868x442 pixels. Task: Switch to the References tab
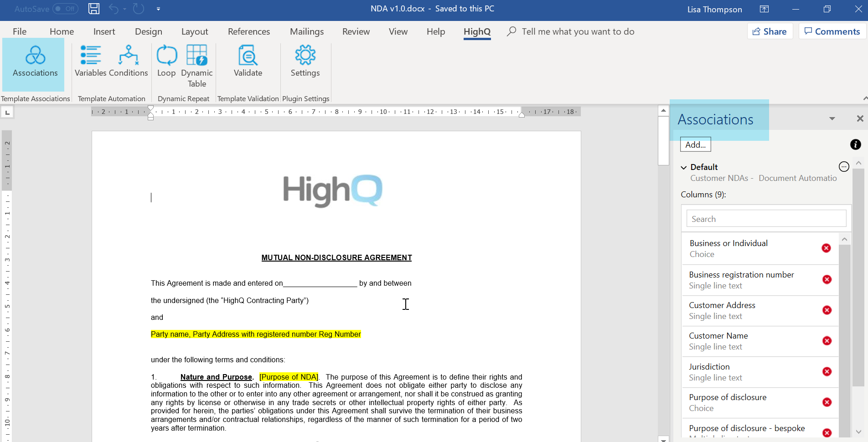coord(249,31)
